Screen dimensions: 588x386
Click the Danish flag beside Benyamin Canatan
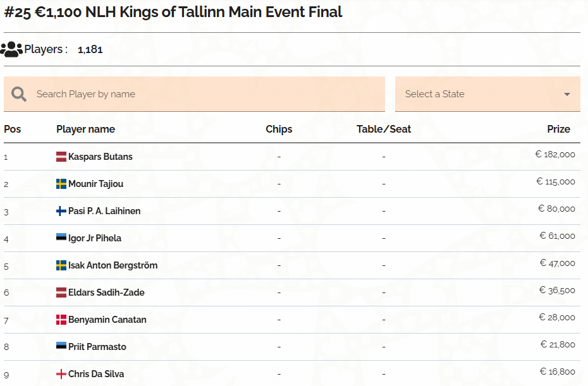[x=61, y=320]
